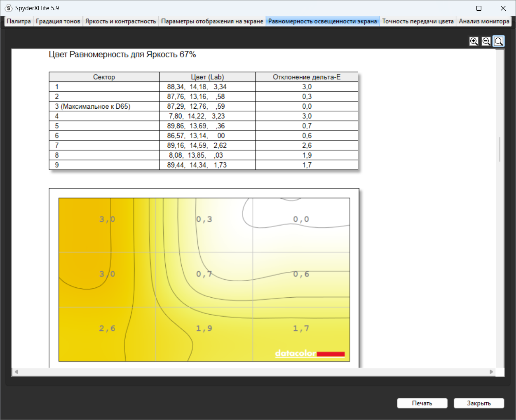Open the Палитра tab
516x420 pixels.
point(19,21)
